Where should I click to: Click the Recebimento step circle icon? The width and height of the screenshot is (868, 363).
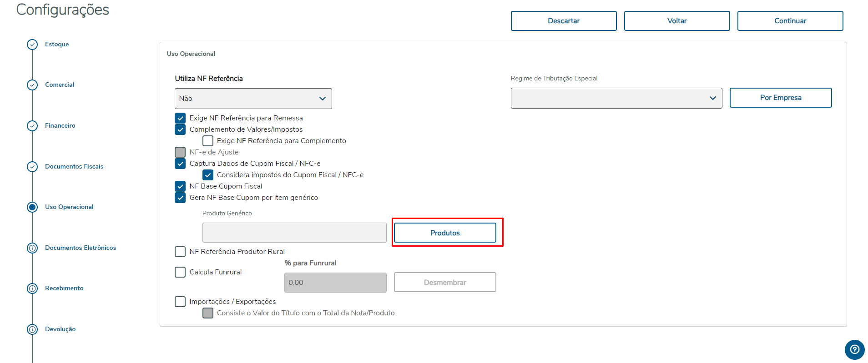pyautogui.click(x=32, y=288)
